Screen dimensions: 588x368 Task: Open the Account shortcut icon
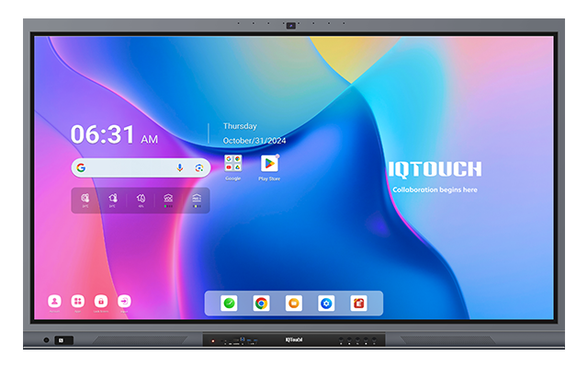54,301
